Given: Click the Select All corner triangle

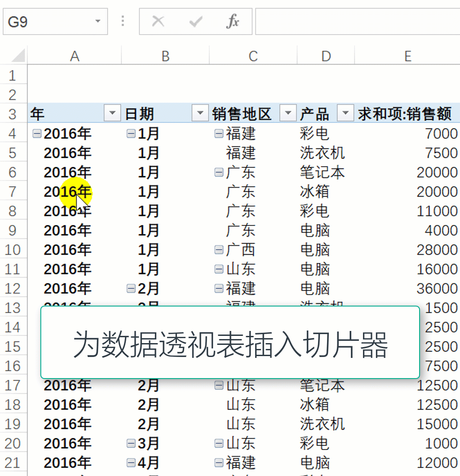Looking at the screenshot, I should tap(18, 56).
